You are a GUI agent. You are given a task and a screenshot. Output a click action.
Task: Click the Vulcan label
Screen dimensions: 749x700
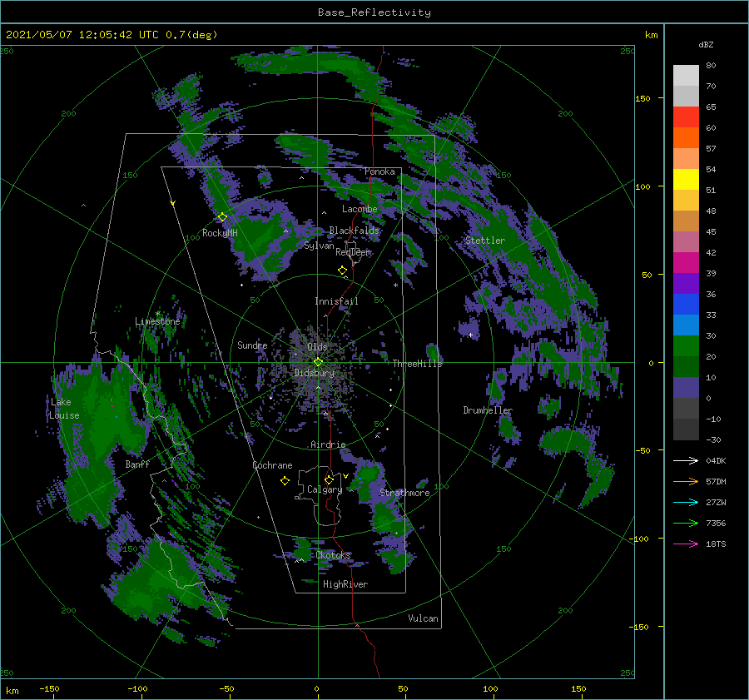423,618
